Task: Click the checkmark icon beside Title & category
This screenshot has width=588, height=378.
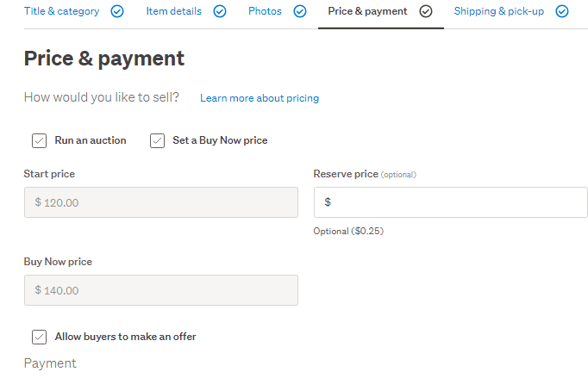Action: pos(117,12)
